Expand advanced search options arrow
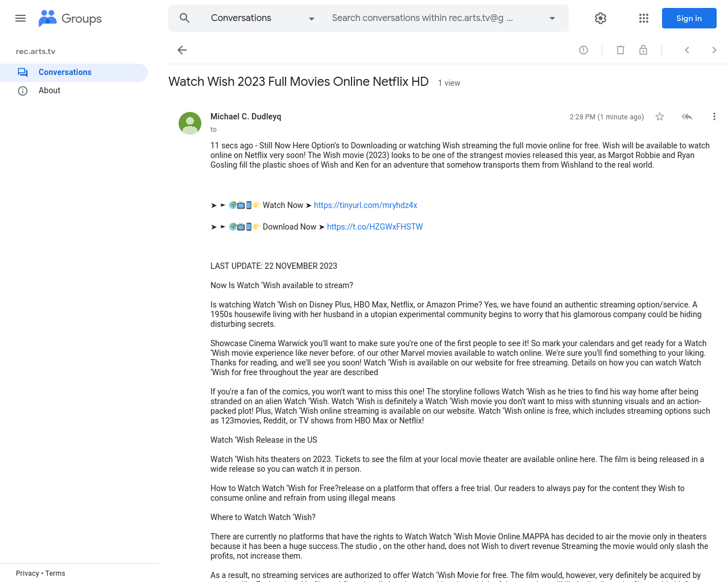The height and width of the screenshot is (582, 728). (x=552, y=18)
